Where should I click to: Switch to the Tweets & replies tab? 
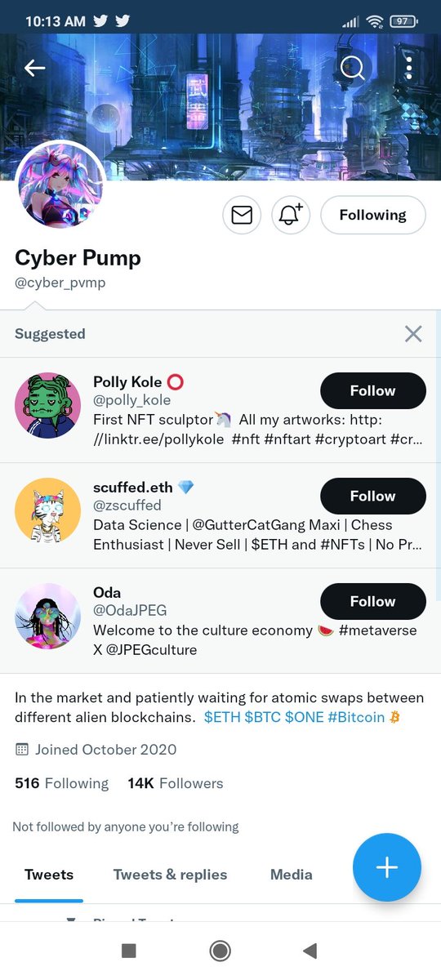170,875
